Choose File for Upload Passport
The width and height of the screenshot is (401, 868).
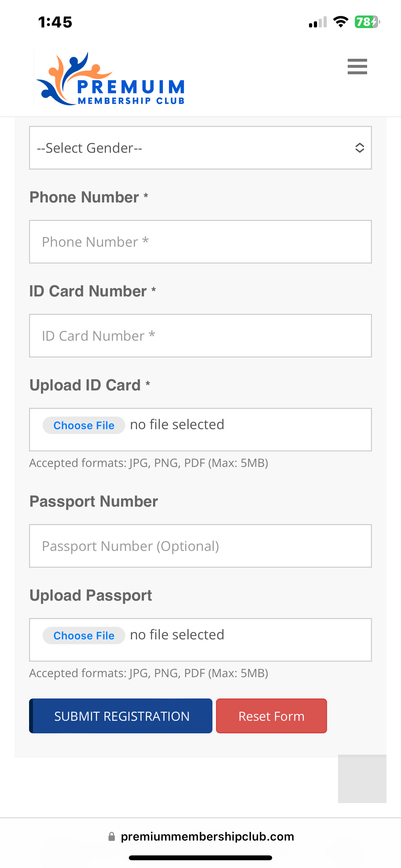(x=84, y=635)
